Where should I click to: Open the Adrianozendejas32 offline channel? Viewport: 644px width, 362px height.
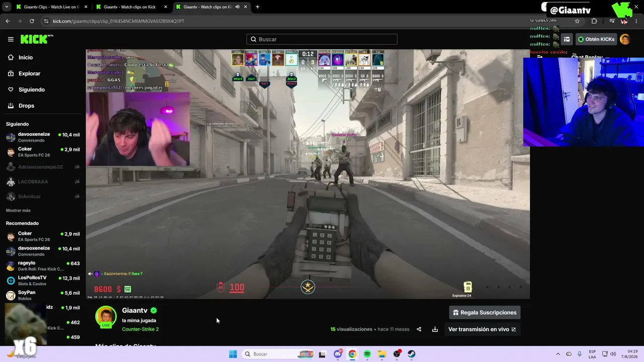pos(43,167)
